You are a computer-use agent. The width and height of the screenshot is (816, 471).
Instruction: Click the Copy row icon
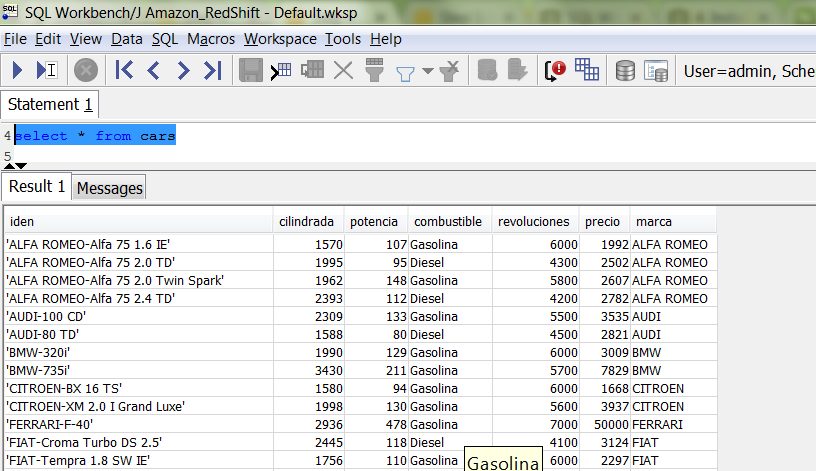click(312, 70)
